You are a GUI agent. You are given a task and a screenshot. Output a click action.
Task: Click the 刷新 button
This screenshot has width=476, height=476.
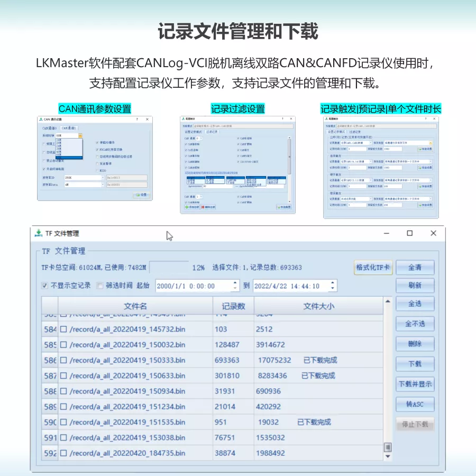(x=415, y=286)
